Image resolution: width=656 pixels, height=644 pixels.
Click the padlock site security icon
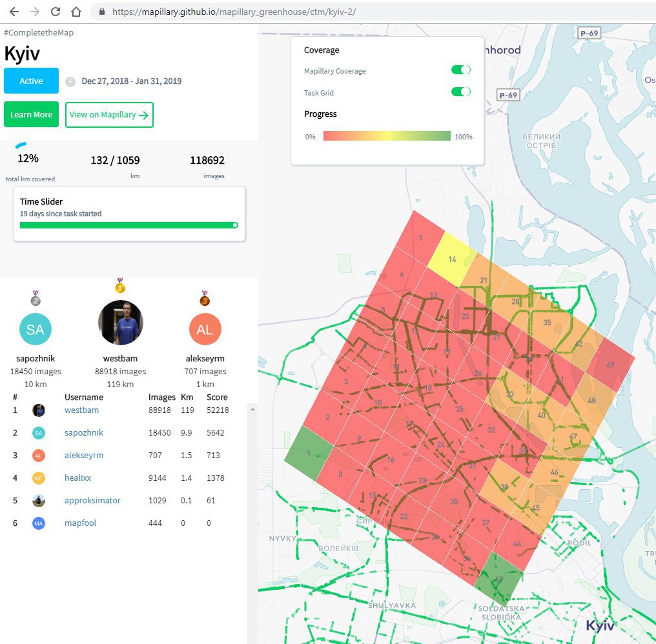click(x=101, y=12)
